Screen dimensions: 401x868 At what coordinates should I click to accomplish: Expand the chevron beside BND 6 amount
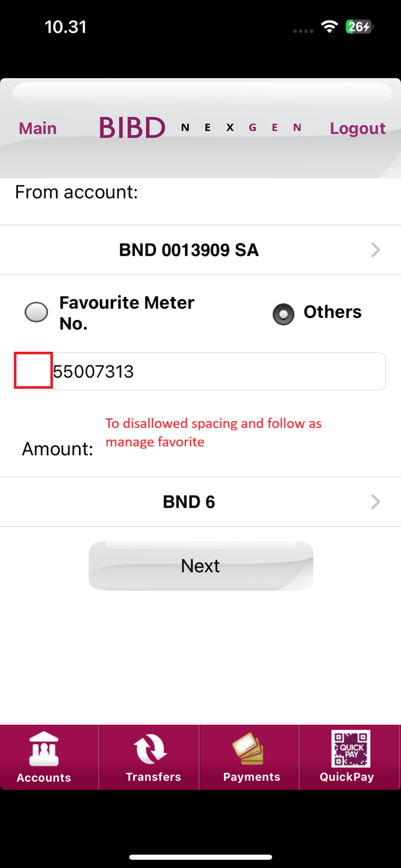(376, 502)
